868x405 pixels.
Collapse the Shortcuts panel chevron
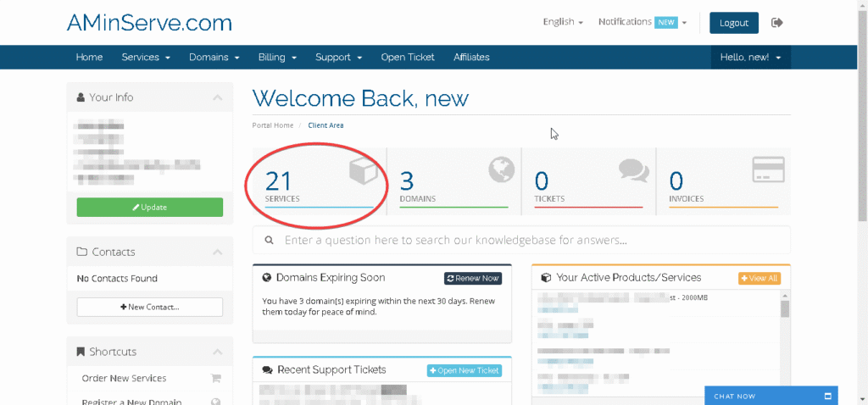coord(218,352)
